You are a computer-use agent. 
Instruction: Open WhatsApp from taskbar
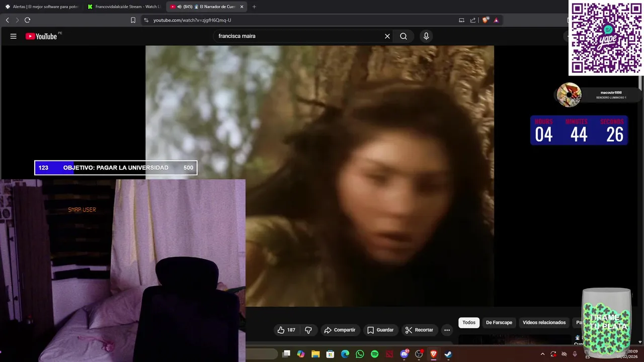[360, 354]
